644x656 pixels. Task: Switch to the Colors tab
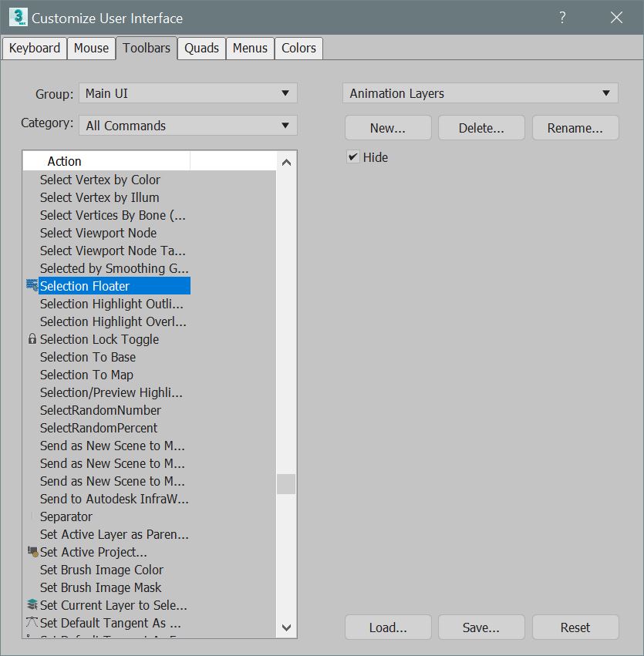pyautogui.click(x=298, y=48)
